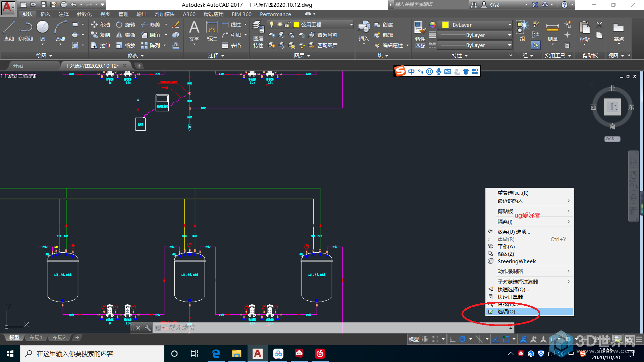Click the Quick Calculator icon in Utilities panel
Image resolution: width=644 pixels, height=362 pixels.
pyautogui.click(x=567, y=45)
